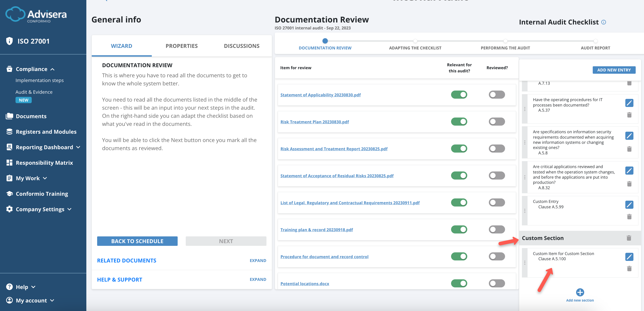Open the Discussions tab
Image resolution: width=644 pixels, height=311 pixels.
241,46
